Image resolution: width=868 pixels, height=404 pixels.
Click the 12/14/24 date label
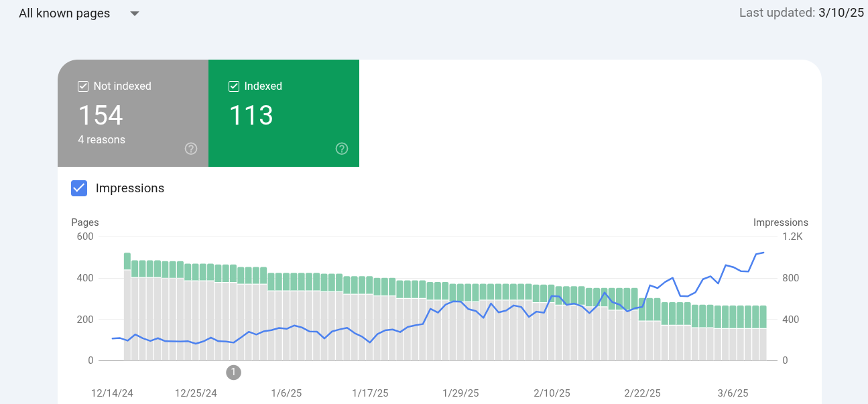pos(112,393)
